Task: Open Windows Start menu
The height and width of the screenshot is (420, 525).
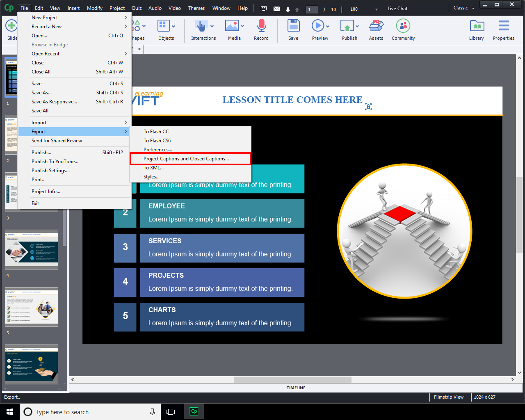Action: click(10, 412)
